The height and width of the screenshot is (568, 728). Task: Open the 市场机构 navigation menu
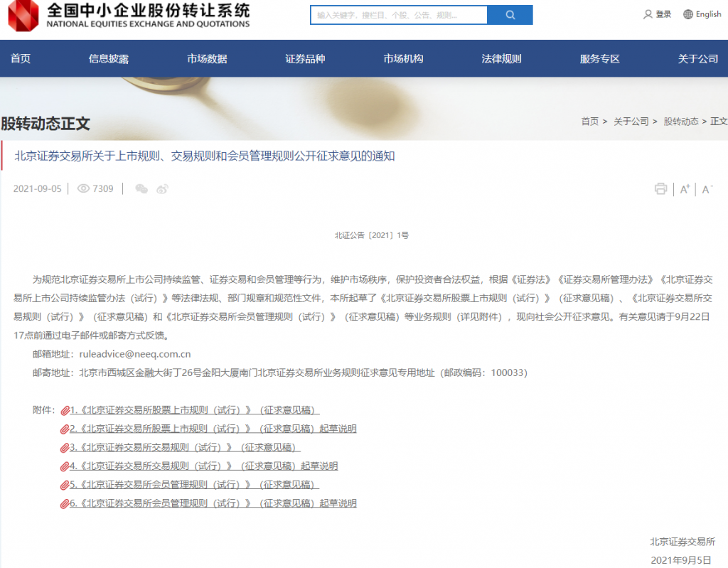(404, 58)
